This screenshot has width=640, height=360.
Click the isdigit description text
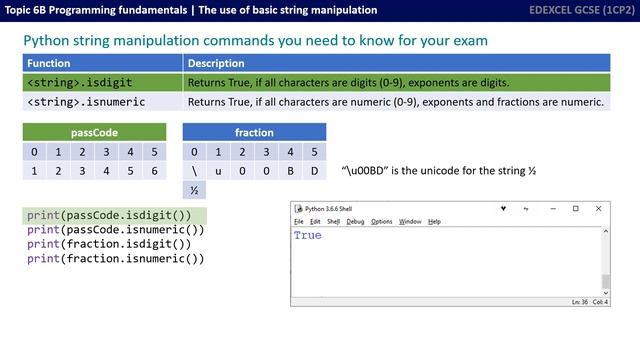tap(348, 83)
